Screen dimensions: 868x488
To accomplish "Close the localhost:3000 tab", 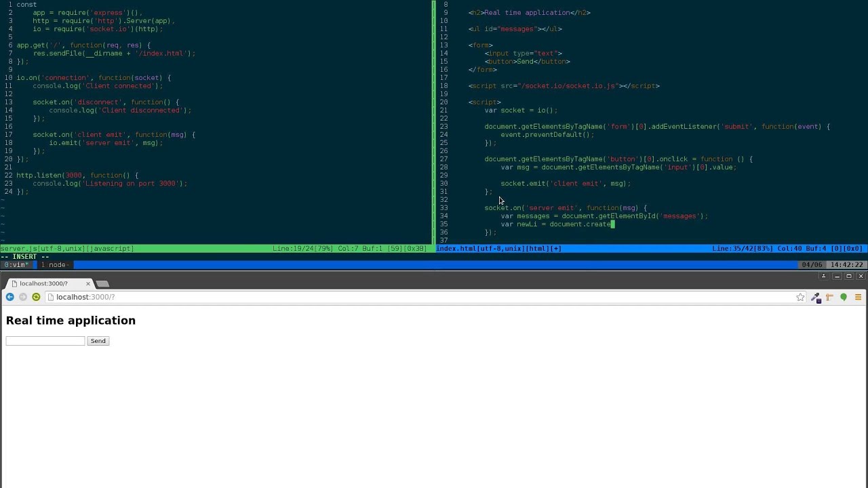I will click(87, 283).
